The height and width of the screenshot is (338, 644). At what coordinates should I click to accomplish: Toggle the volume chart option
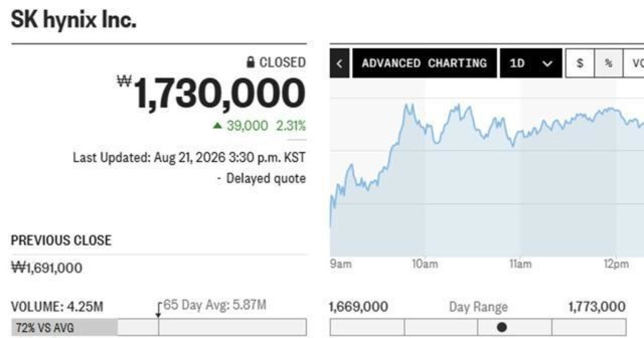point(635,63)
